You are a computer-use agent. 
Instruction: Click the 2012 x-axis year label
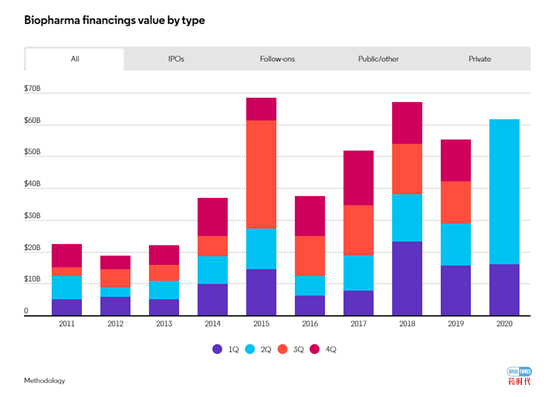click(115, 324)
